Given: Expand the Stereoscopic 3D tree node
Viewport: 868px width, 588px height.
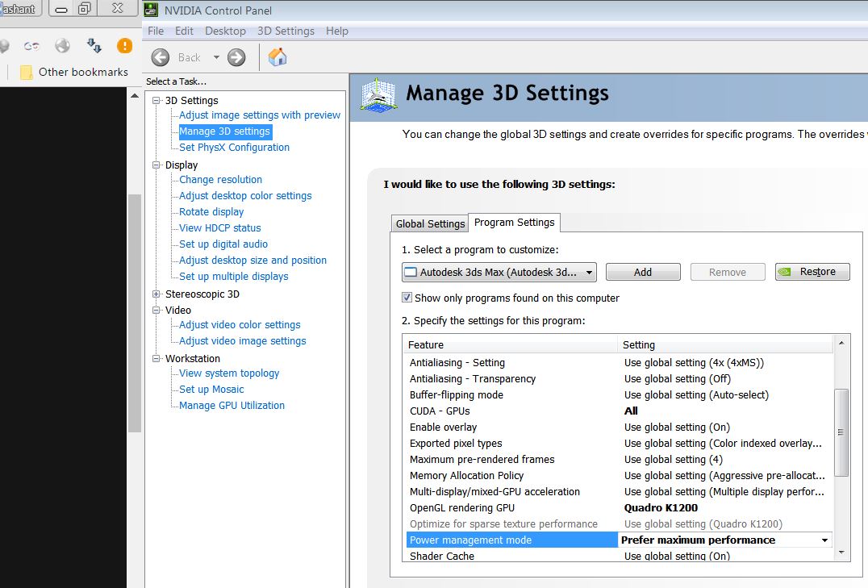Looking at the screenshot, I should [156, 294].
